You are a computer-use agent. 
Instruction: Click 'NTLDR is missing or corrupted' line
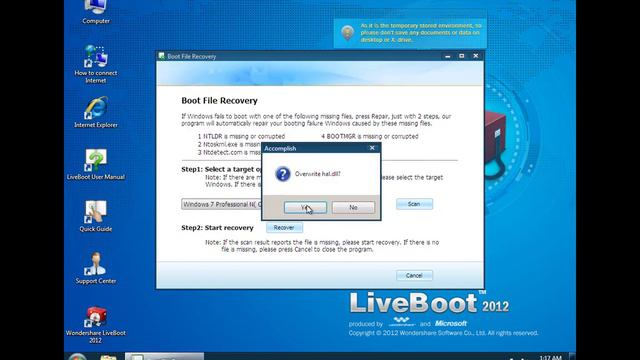pyautogui.click(x=241, y=136)
